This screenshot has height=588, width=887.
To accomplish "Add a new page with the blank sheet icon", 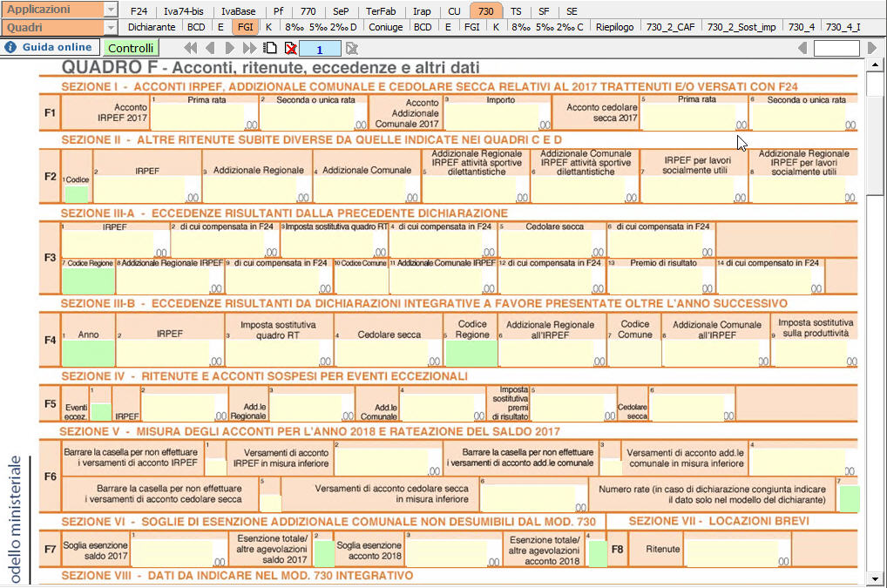I will [270, 48].
